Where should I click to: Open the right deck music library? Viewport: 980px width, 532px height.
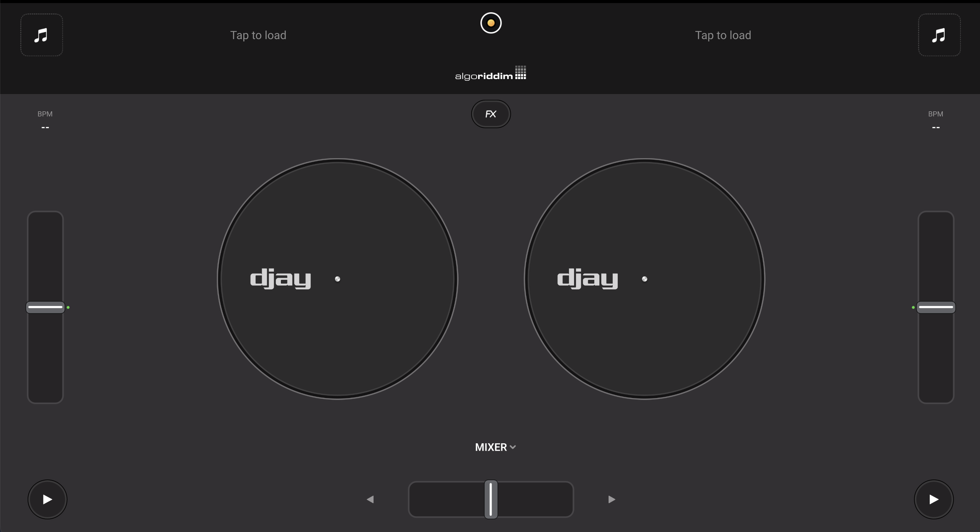click(x=939, y=35)
